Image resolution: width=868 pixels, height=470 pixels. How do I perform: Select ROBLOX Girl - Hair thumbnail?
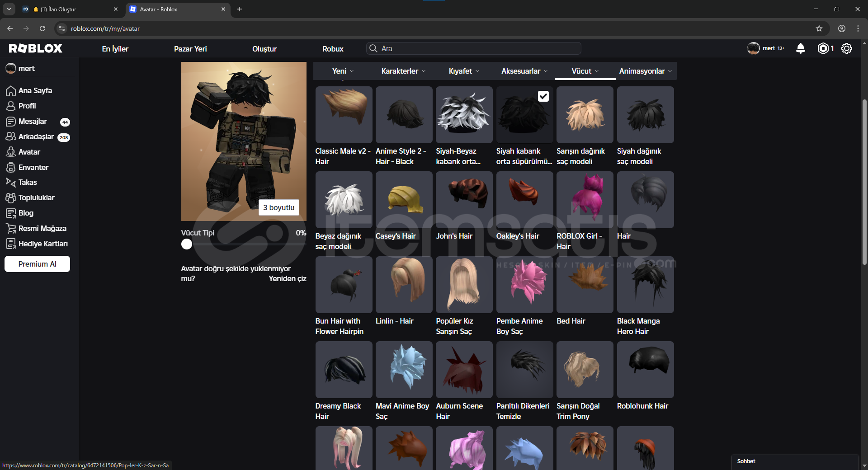pyautogui.click(x=585, y=200)
